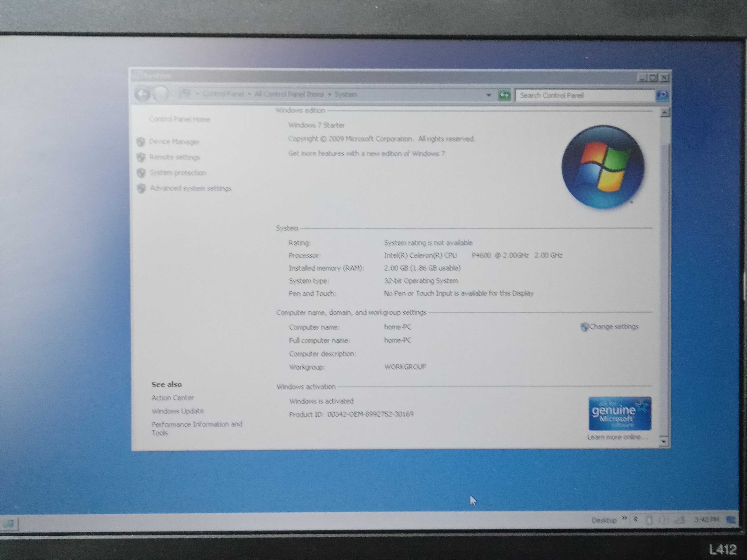This screenshot has width=747, height=560.
Task: Click the shield icon beside Device Manager
Action: click(141, 142)
